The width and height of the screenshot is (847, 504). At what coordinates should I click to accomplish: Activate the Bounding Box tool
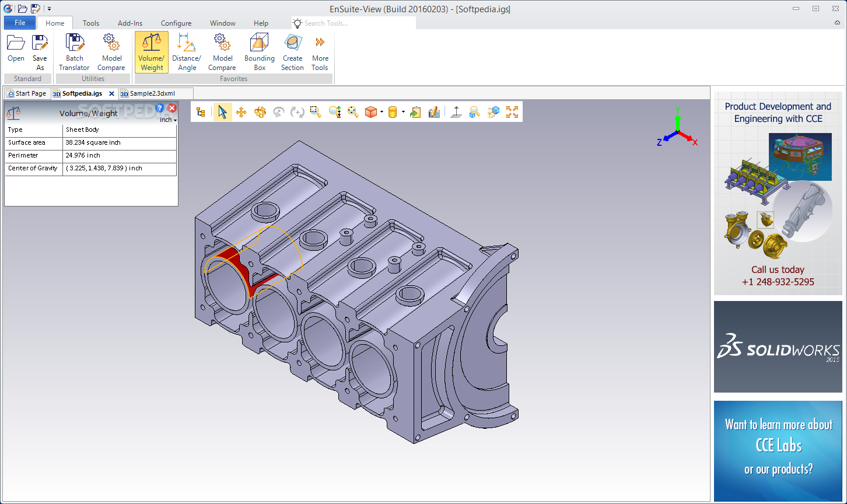(x=260, y=51)
